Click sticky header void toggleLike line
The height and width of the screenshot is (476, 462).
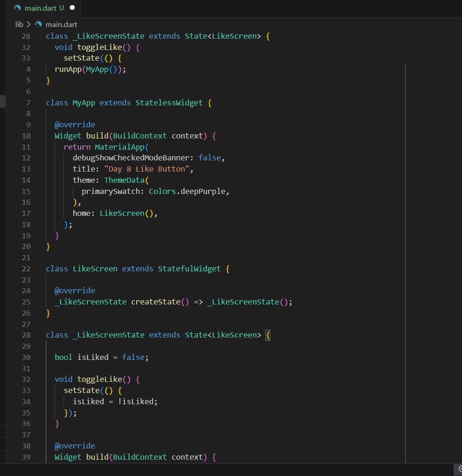[x=97, y=48]
